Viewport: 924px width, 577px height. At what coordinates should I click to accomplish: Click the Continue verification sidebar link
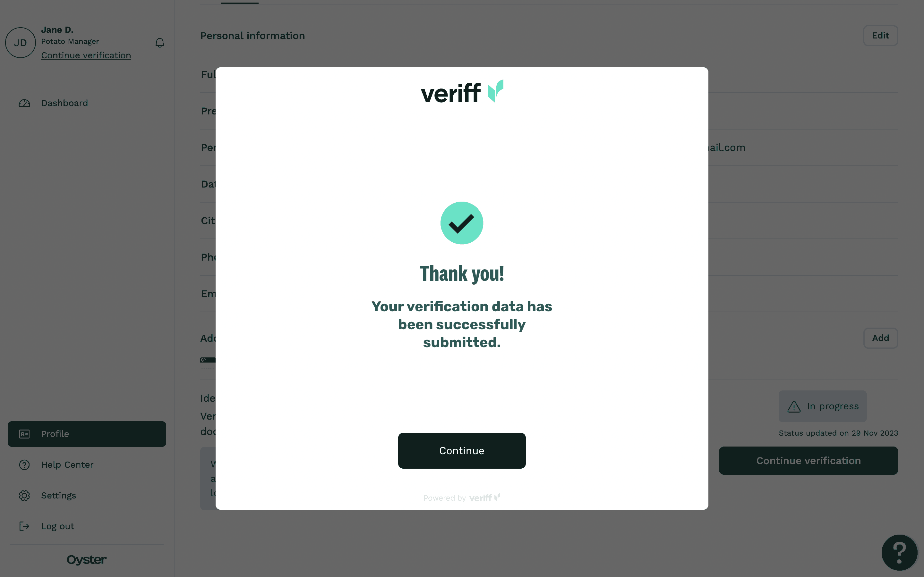pos(86,55)
